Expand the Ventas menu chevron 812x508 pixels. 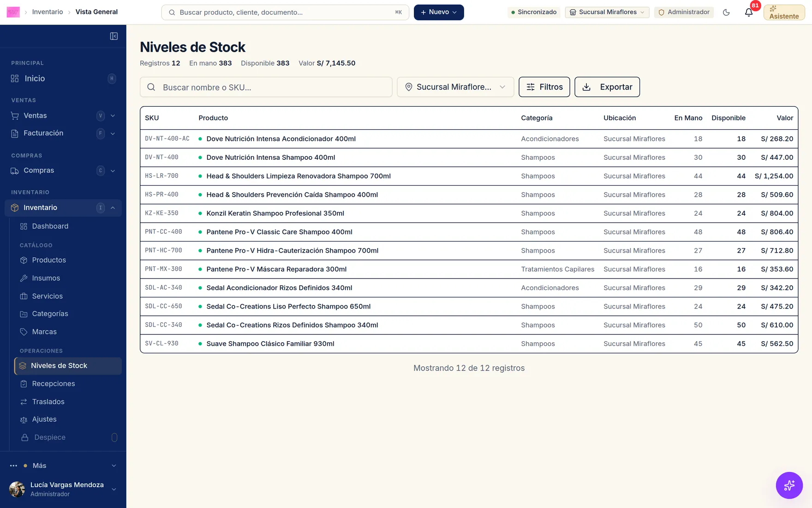[x=113, y=116]
